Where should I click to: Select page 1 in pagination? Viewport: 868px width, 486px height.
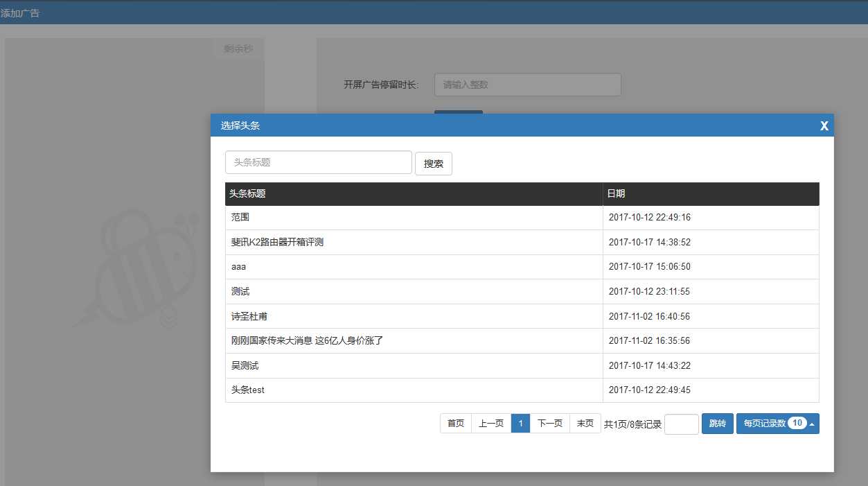521,424
